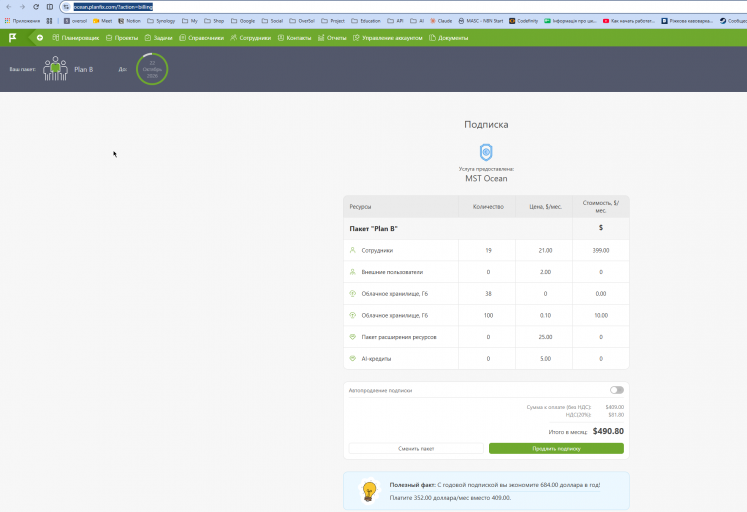Reload the page with refresh icon
This screenshot has width=747, height=512.
click(x=36, y=7)
